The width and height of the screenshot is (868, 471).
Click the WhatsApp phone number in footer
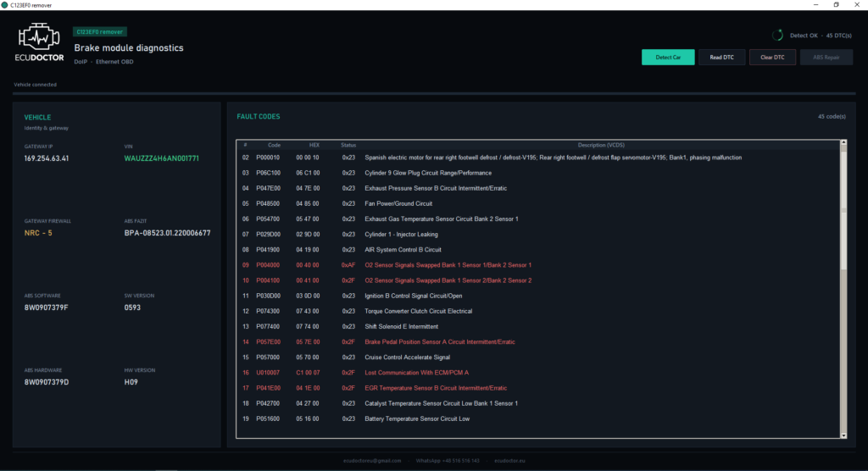[x=448, y=461]
